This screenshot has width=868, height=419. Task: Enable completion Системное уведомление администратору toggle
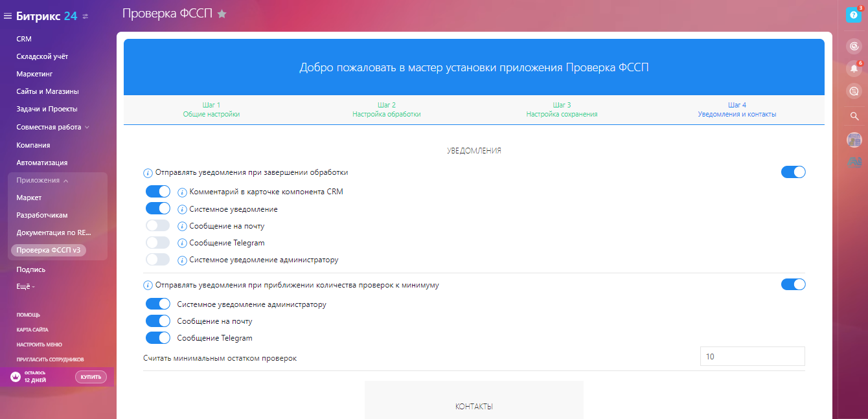[157, 260]
